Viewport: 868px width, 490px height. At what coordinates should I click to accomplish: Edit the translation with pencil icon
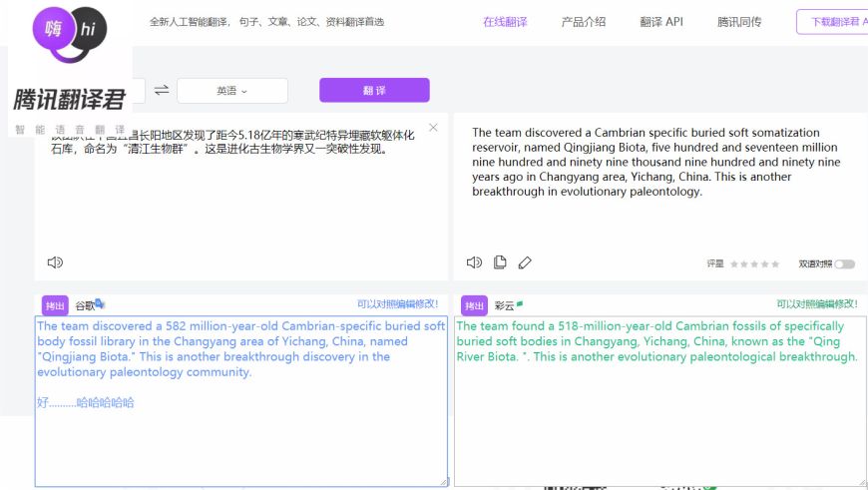coord(525,262)
